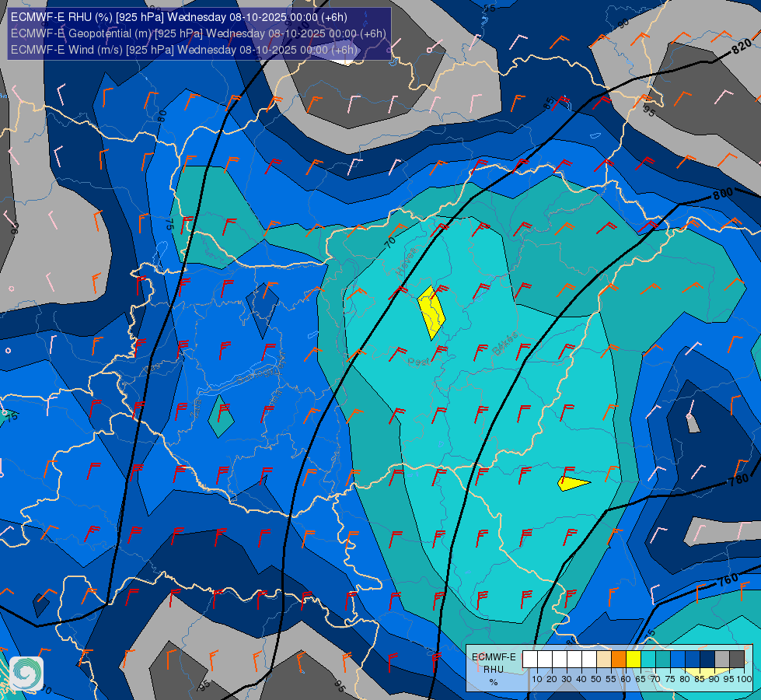Viewport: 761px width, 700px height.
Task: Click the 800 geopotential contour label
Action: pyautogui.click(x=723, y=194)
